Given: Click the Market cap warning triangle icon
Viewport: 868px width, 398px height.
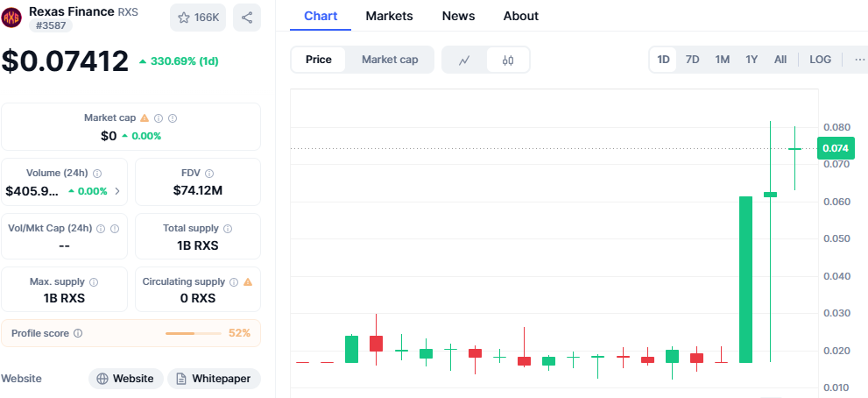Looking at the screenshot, I should tap(145, 118).
